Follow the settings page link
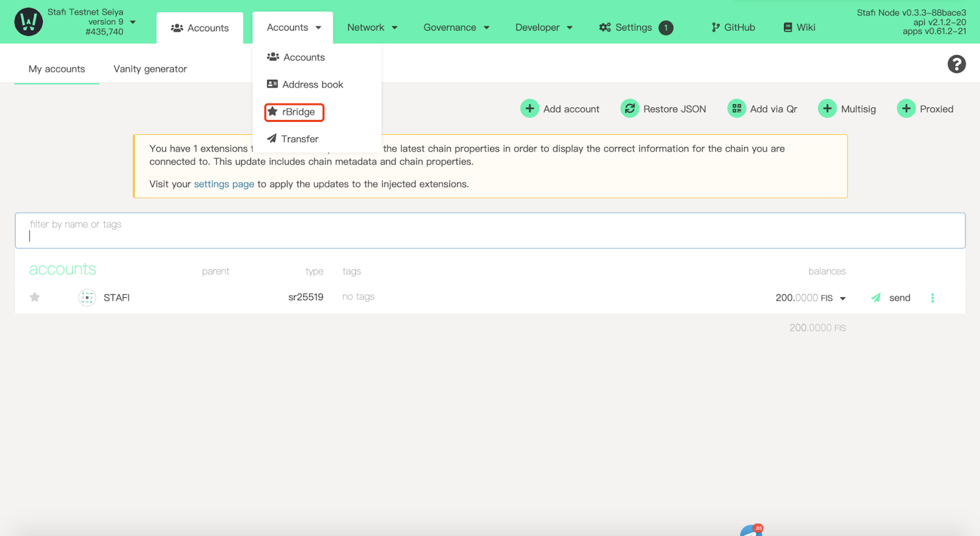 tap(224, 184)
